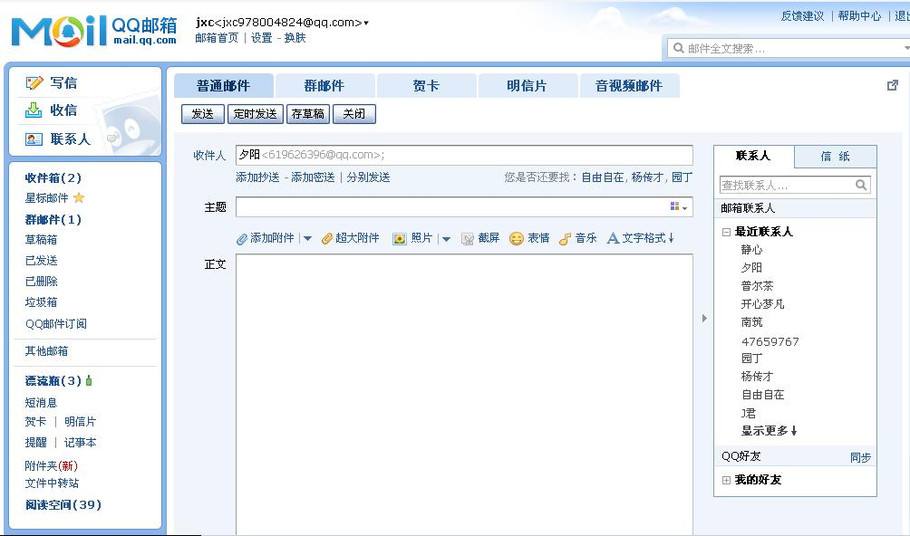Viewport: 910px width, 536px height.
Task: Click the 换肤 change skin link
Action: pos(295,38)
